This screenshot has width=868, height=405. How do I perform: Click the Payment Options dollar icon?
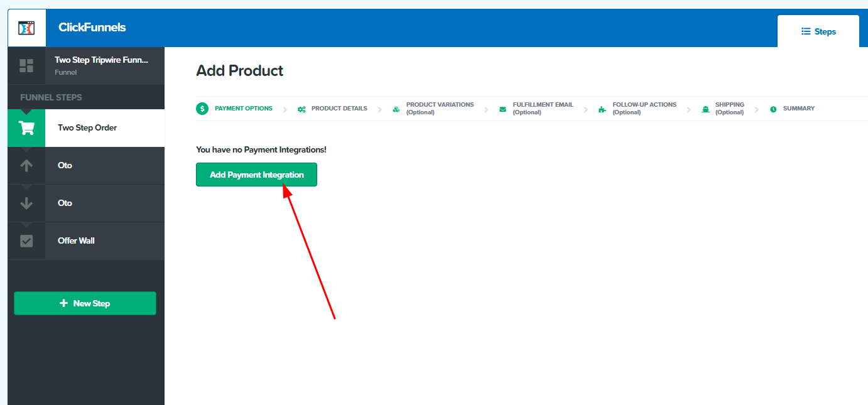click(x=202, y=109)
